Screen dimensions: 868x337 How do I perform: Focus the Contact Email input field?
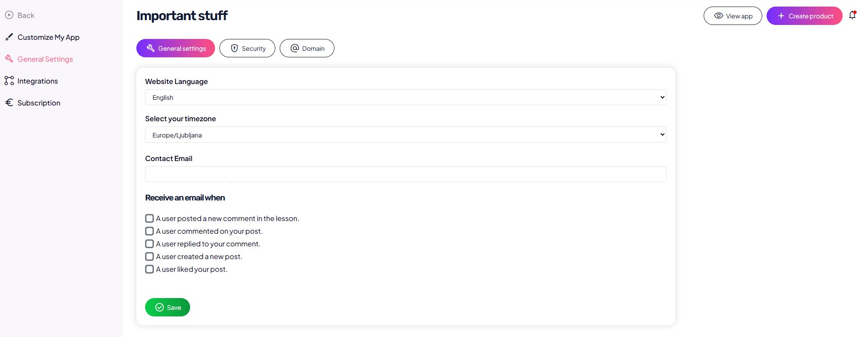pos(405,174)
